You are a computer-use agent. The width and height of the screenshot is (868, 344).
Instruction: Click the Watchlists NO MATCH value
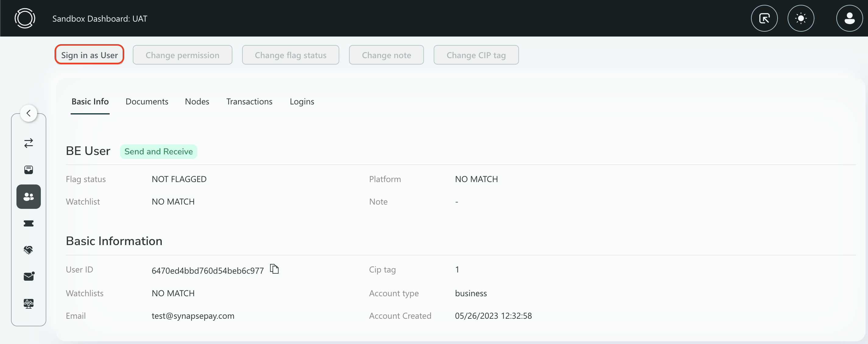173,293
